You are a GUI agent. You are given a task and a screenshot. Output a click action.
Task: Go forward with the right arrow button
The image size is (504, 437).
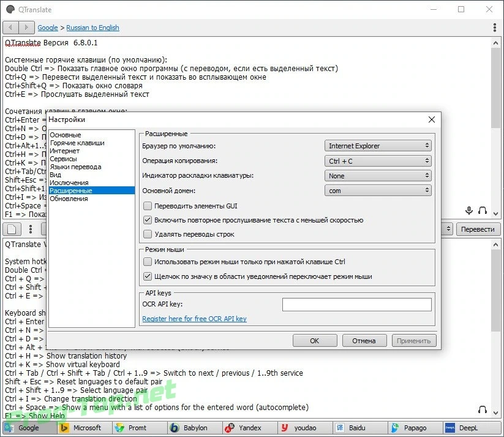click(27, 28)
